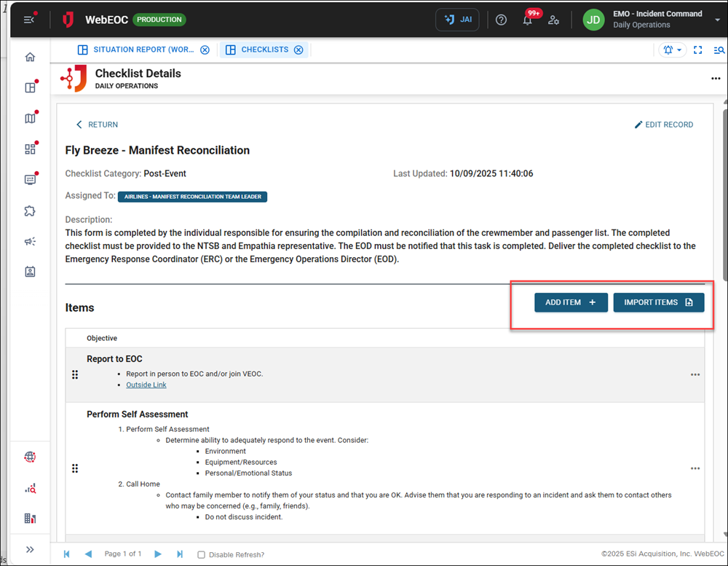Click the hamburger menu icon top left

pyautogui.click(x=29, y=19)
